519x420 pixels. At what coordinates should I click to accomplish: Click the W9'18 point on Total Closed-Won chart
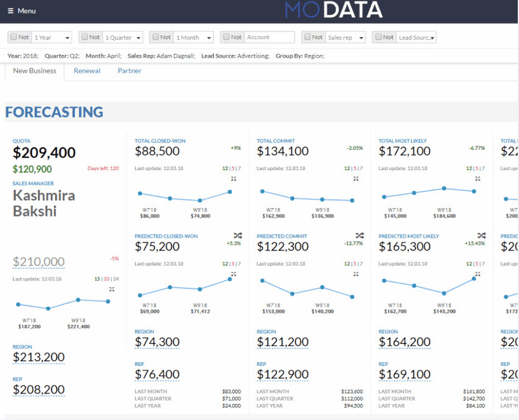point(200,200)
